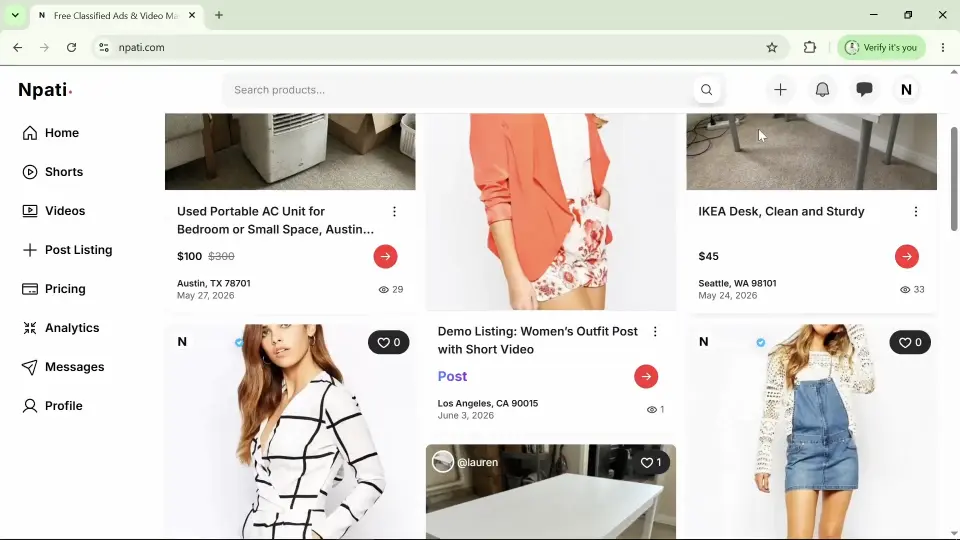Click the purple Post label

click(x=452, y=377)
